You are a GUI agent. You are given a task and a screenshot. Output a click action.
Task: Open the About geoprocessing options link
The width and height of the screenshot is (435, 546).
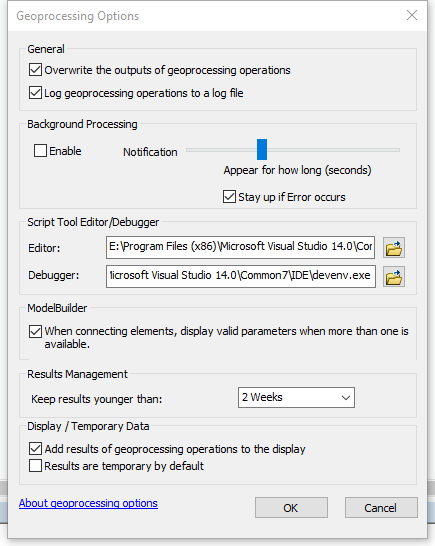(88, 503)
